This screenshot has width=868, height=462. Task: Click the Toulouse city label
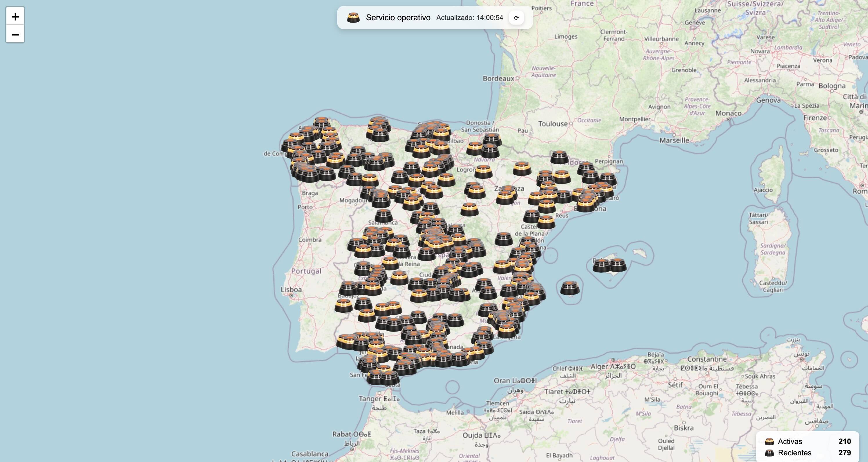click(x=553, y=124)
